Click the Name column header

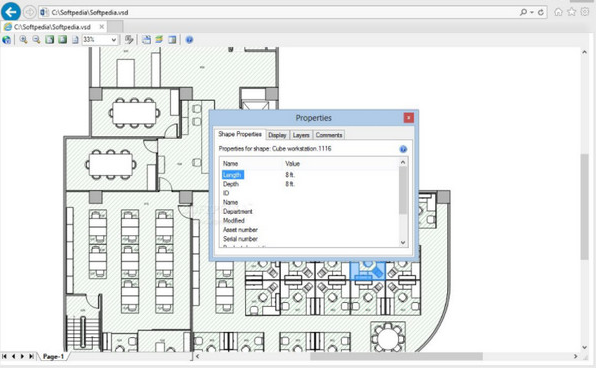(x=230, y=164)
